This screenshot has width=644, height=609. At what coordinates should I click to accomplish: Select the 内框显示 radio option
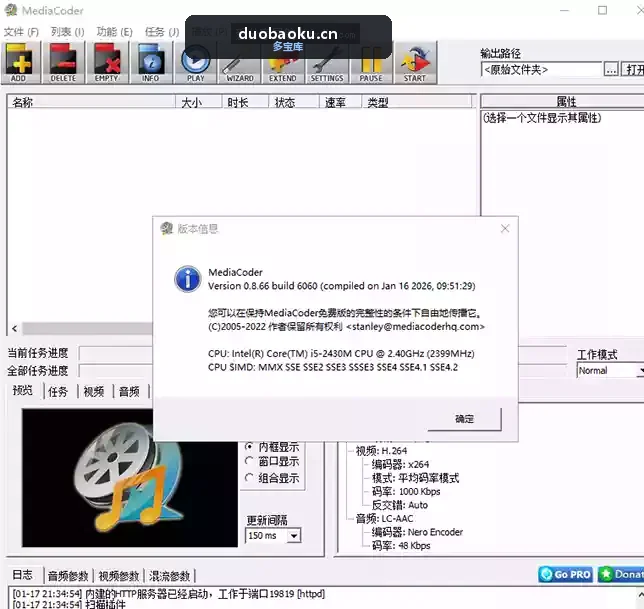point(272,447)
